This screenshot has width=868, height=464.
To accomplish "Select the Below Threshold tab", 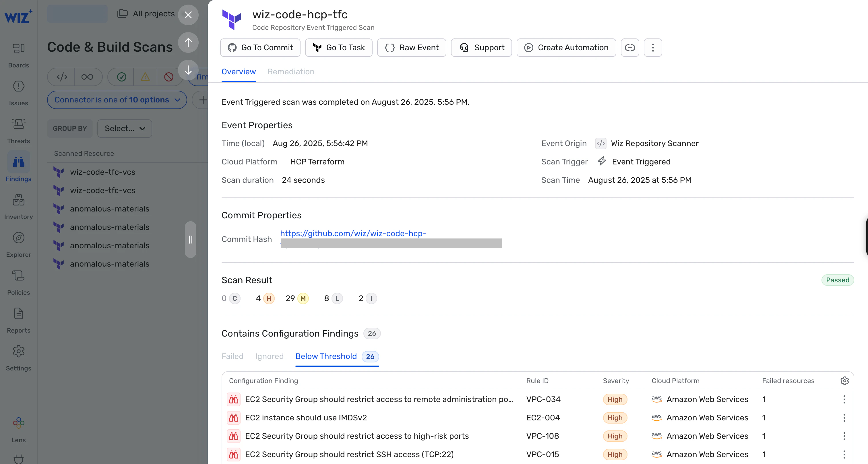I will 337,356.
